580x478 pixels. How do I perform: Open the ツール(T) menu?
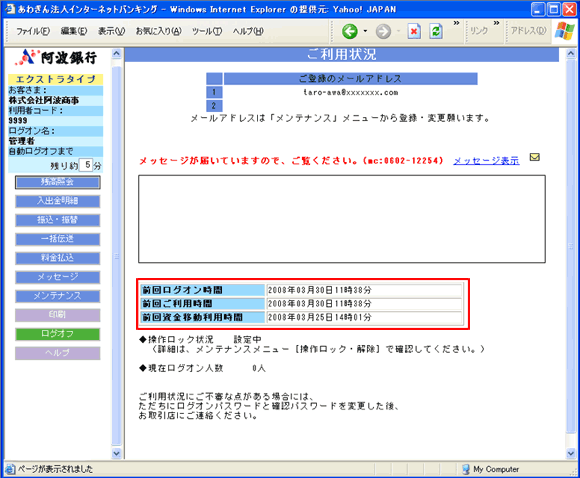(207, 31)
